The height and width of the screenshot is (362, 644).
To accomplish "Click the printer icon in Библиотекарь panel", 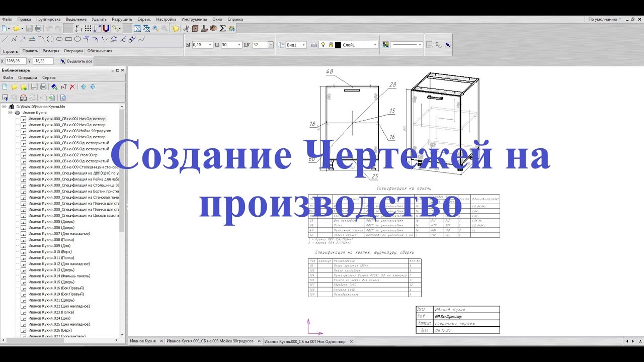I will (x=43, y=87).
